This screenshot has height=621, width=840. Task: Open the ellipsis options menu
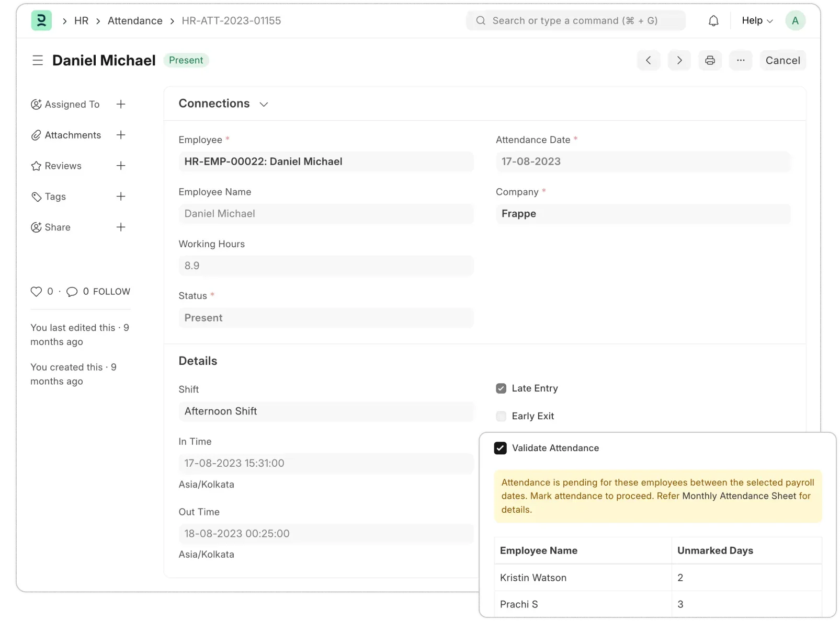pos(741,60)
